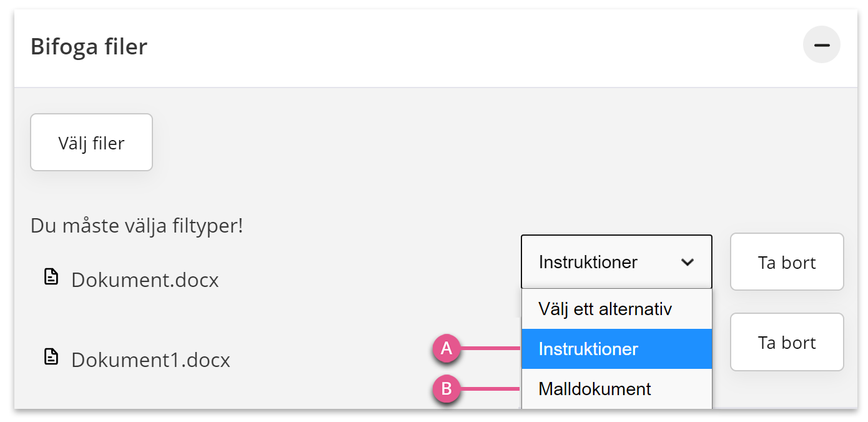
Task: Click the pink line connecting marker B
Action: click(x=491, y=389)
